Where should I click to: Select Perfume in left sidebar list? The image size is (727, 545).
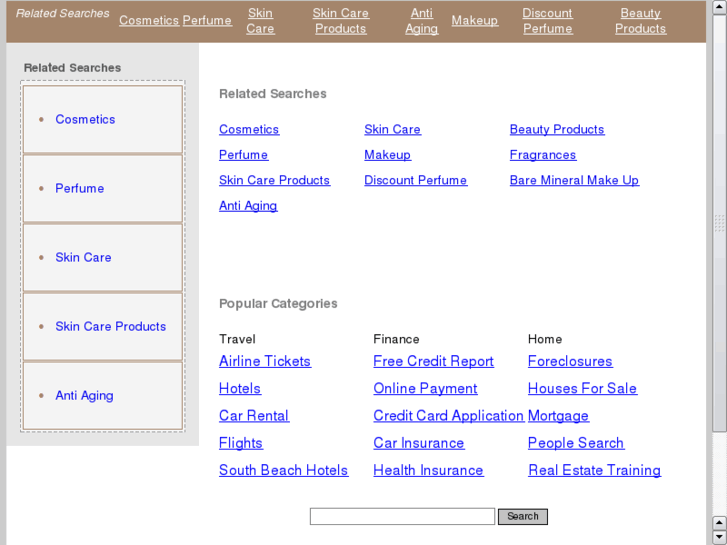coord(80,188)
